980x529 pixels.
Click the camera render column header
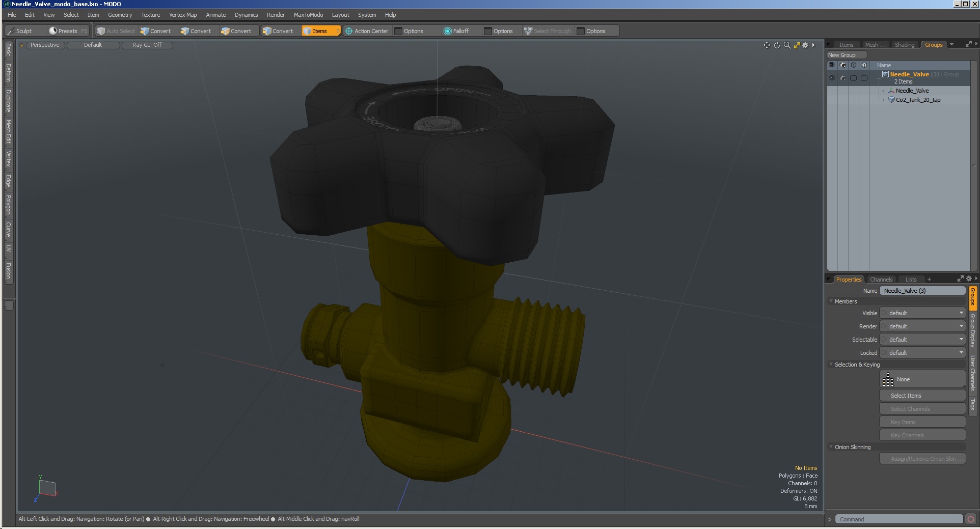[x=843, y=65]
